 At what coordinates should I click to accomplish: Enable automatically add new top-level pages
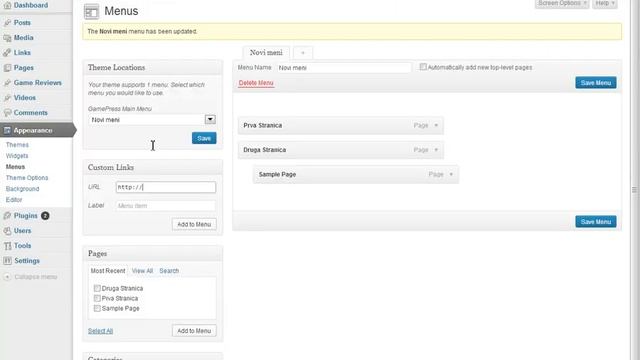coord(423,67)
